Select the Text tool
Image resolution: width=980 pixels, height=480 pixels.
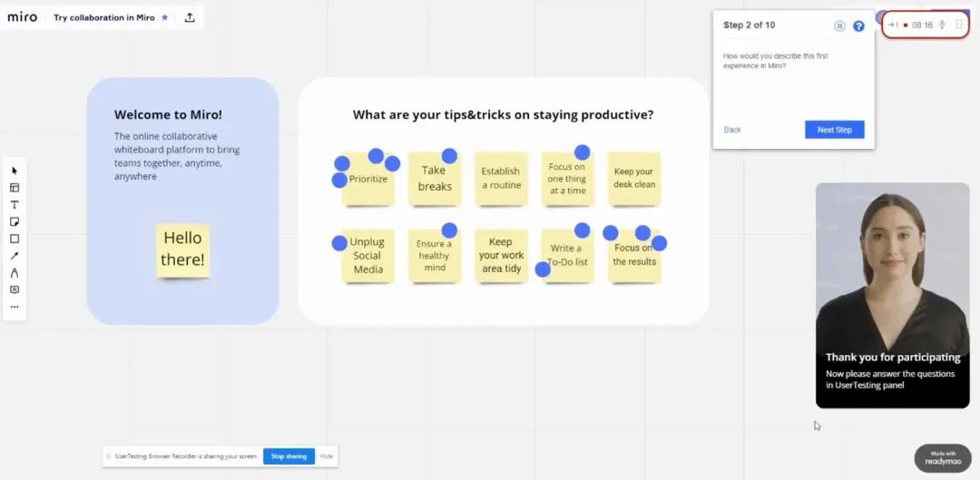point(15,204)
